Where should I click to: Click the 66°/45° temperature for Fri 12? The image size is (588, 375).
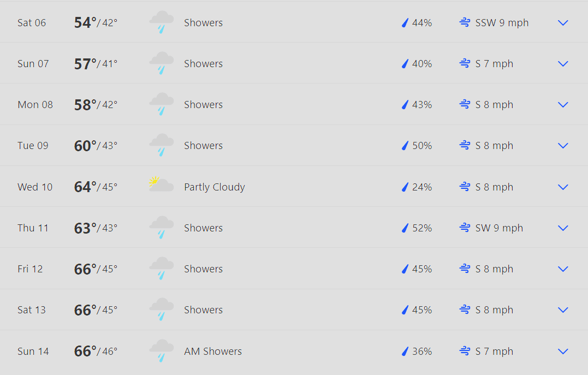pyautogui.click(x=96, y=269)
